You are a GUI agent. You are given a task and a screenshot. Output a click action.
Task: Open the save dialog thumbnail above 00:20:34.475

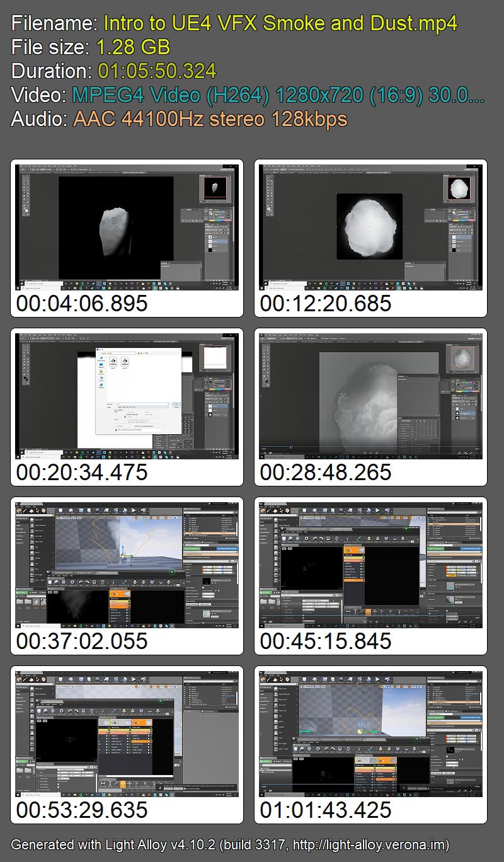(x=127, y=396)
